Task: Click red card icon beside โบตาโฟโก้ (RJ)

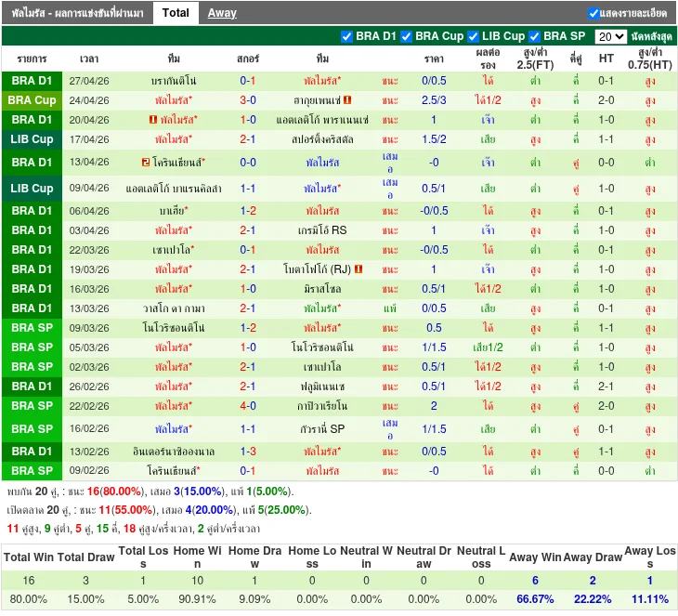Action: 358,269
